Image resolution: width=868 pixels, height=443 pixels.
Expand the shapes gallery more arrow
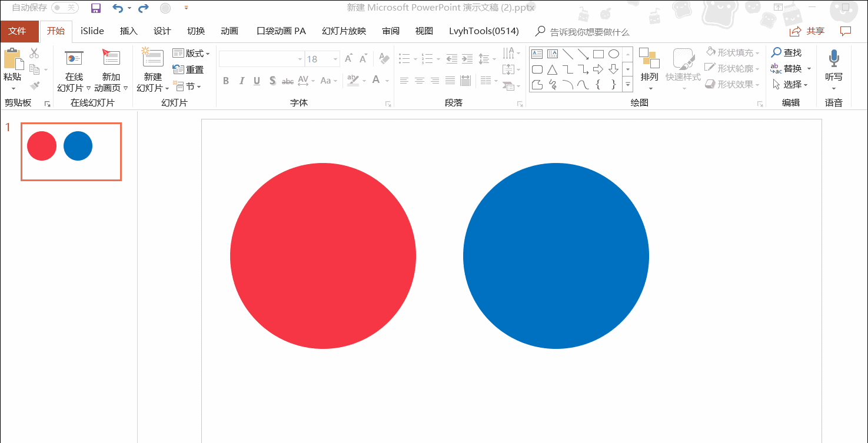click(627, 85)
